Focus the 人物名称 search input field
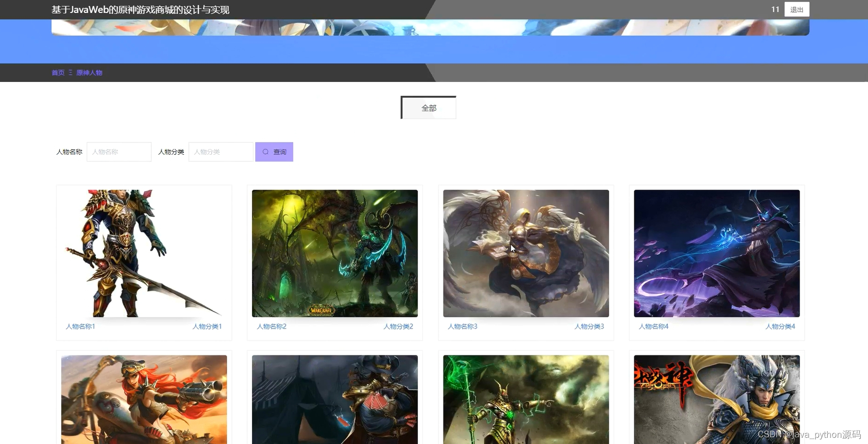Viewport: 868px width, 444px height. pyautogui.click(x=119, y=152)
